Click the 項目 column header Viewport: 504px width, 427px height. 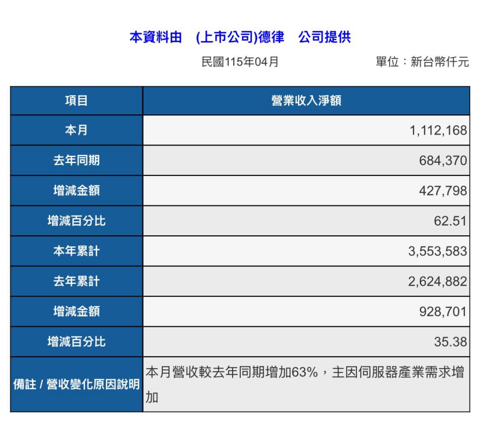pos(77,101)
